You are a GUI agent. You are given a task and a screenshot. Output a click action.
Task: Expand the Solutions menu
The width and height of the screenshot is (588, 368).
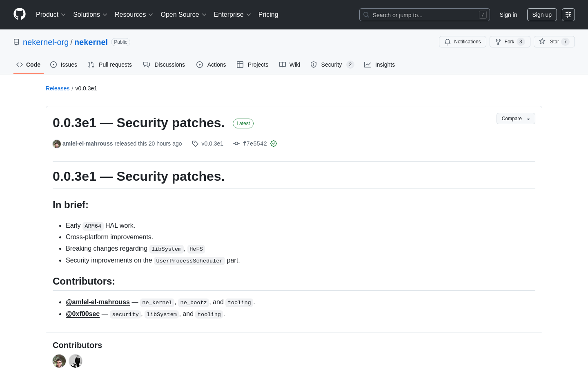coord(90,15)
